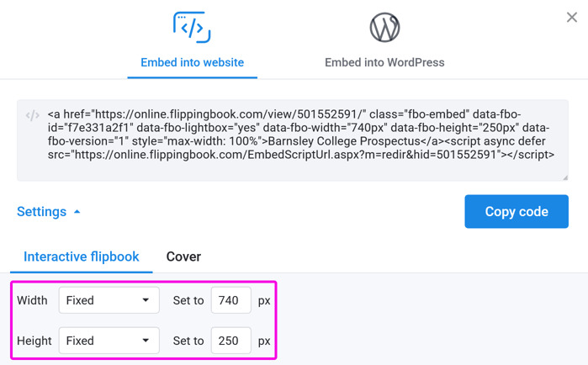
Task: Click the height field showing 250
Action: coord(231,341)
